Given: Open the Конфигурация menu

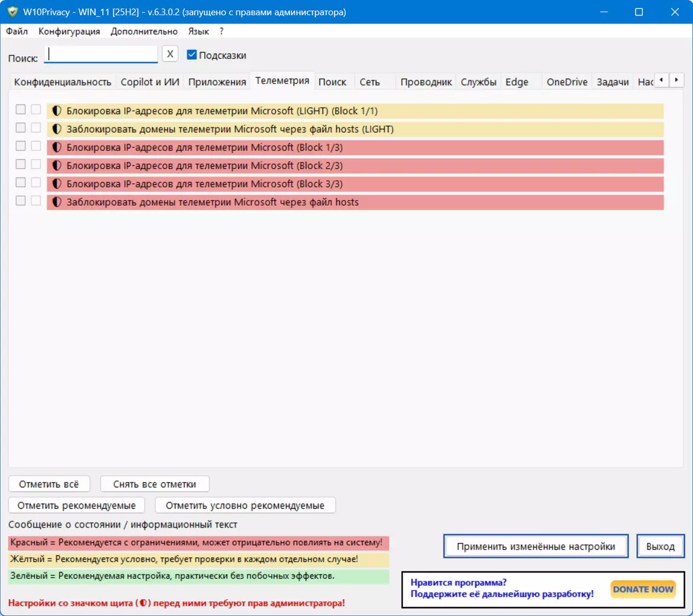Looking at the screenshot, I should pyautogui.click(x=69, y=31).
